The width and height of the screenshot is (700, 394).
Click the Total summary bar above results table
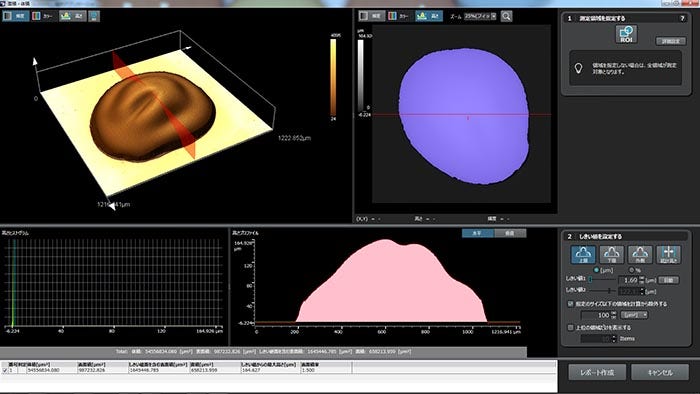[263, 352]
